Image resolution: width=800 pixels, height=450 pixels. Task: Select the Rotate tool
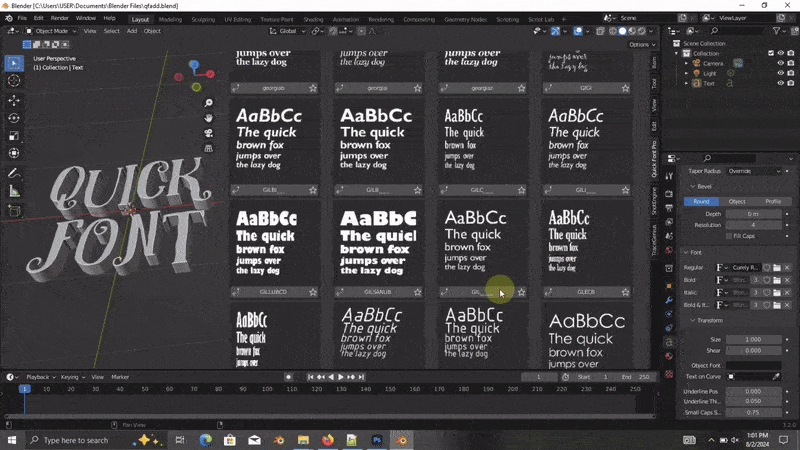click(14, 118)
